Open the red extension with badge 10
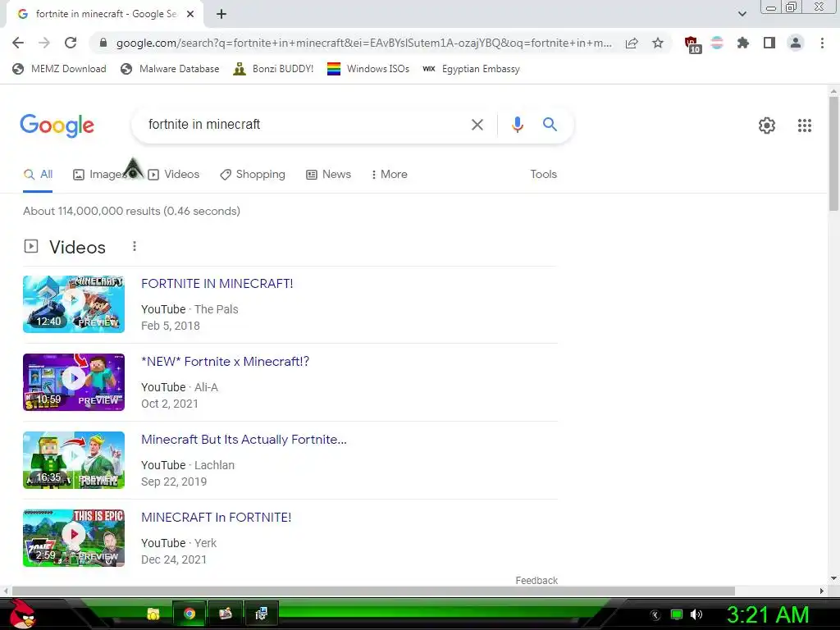The width and height of the screenshot is (840, 630). (692, 44)
